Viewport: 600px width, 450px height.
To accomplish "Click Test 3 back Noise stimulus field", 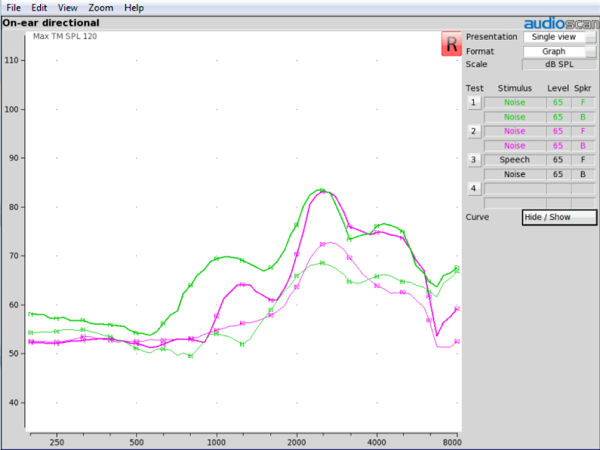I will [515, 174].
